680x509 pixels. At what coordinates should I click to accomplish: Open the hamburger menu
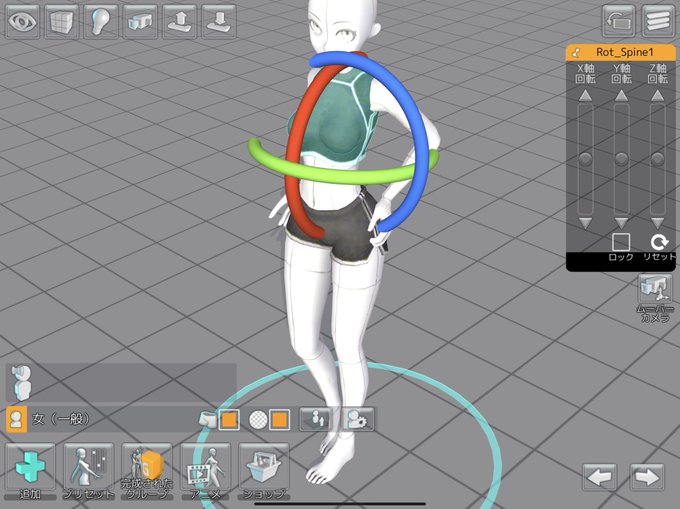657,21
